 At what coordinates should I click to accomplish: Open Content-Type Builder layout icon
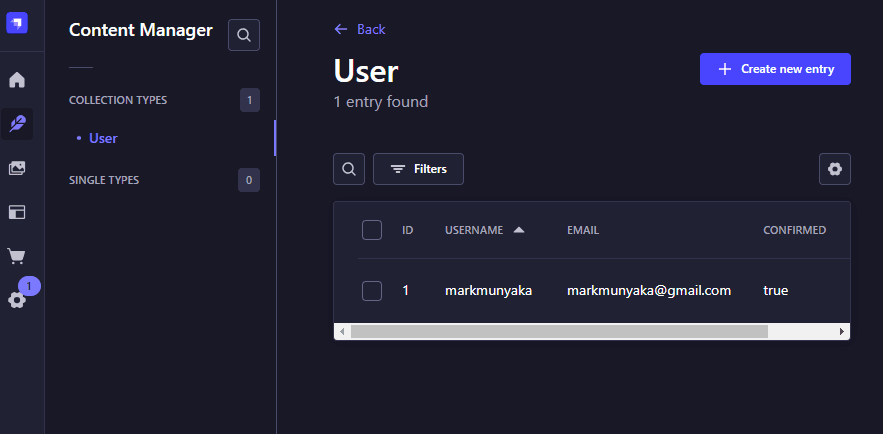pos(17,212)
